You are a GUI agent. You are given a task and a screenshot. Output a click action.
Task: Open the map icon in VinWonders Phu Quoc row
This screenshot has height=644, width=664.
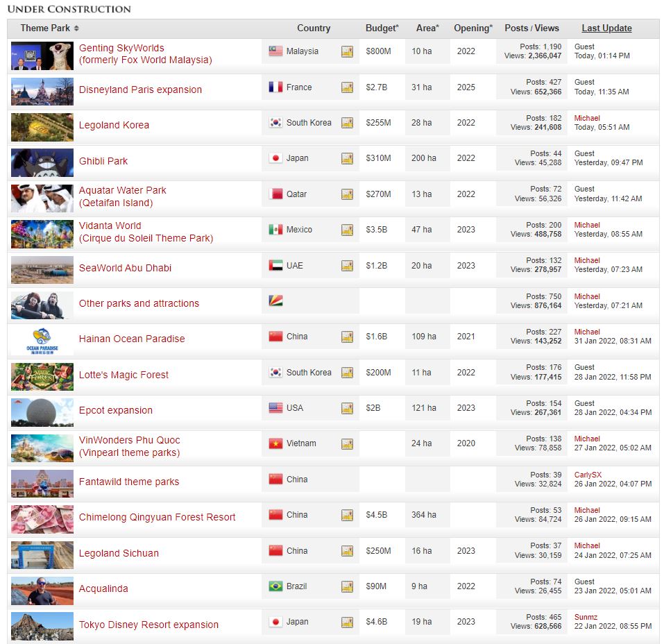[347, 443]
